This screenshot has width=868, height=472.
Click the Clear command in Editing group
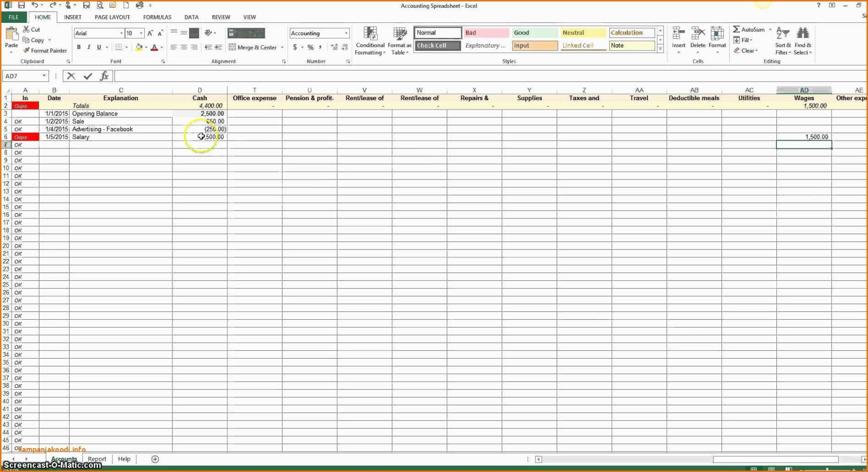click(747, 51)
